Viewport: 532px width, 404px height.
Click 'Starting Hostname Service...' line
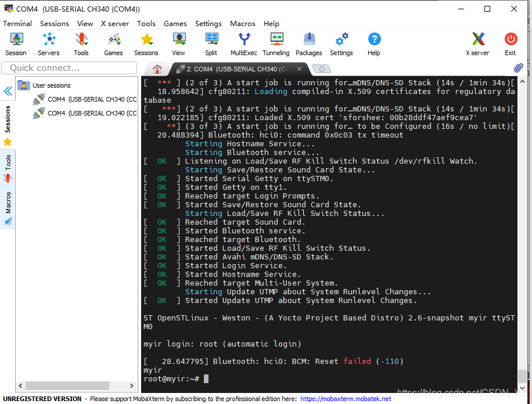coord(250,144)
